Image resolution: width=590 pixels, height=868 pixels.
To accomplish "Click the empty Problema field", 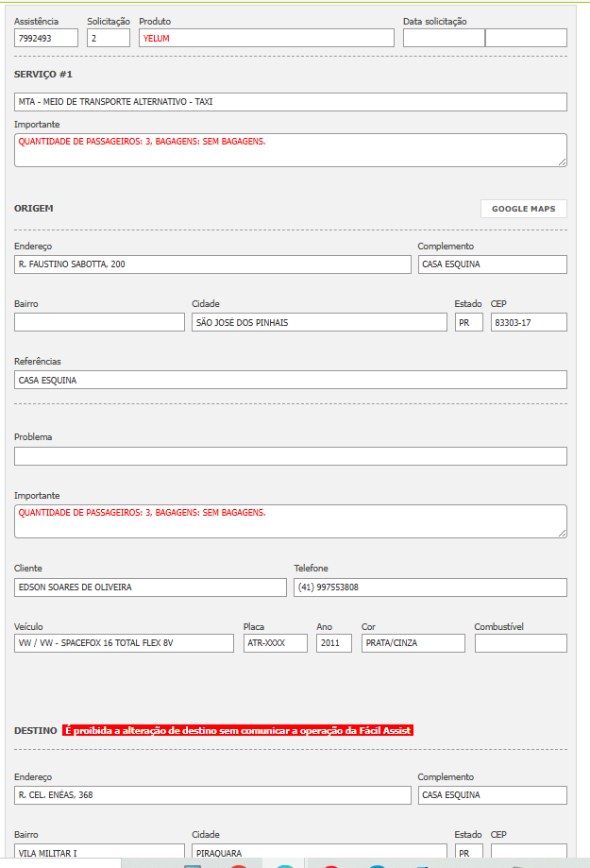I will click(x=290, y=456).
